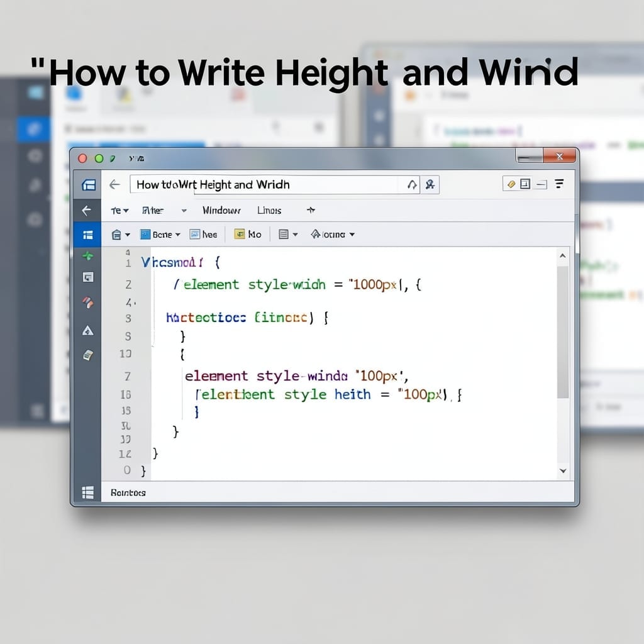Click the scrollbar down arrow in the editor
Screen dimensions: 644x644
pyautogui.click(x=563, y=470)
